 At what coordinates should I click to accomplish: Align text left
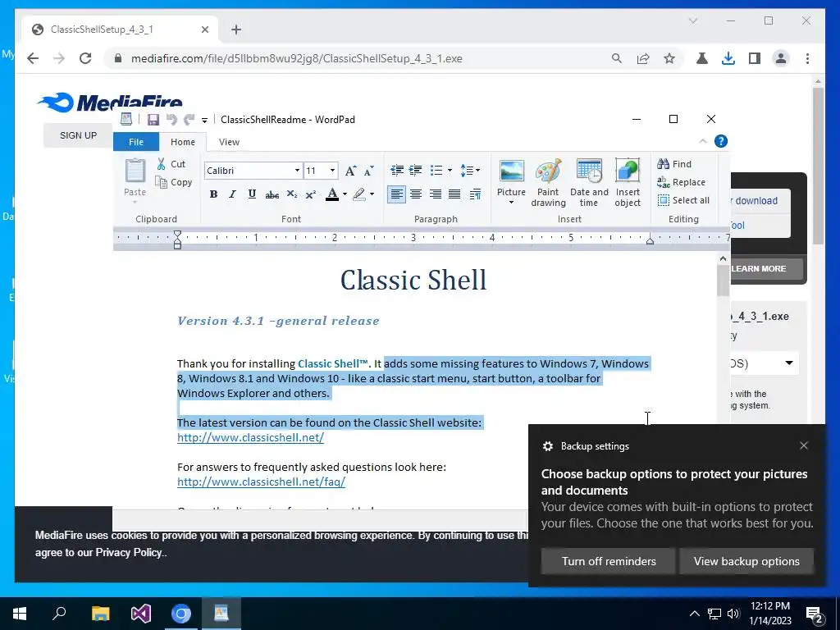coord(396,194)
